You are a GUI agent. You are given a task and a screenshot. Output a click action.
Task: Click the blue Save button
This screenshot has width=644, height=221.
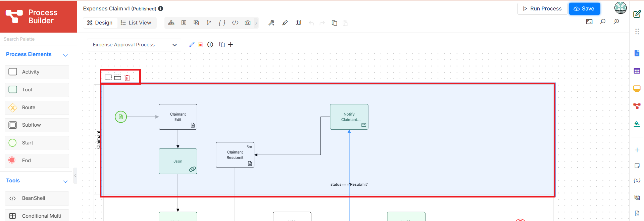tap(584, 9)
